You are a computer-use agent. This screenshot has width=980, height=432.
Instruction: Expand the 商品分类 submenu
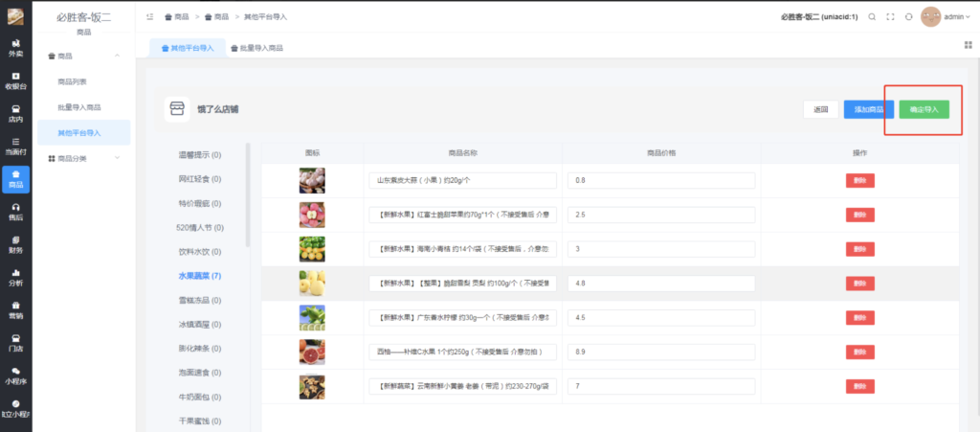tap(117, 158)
